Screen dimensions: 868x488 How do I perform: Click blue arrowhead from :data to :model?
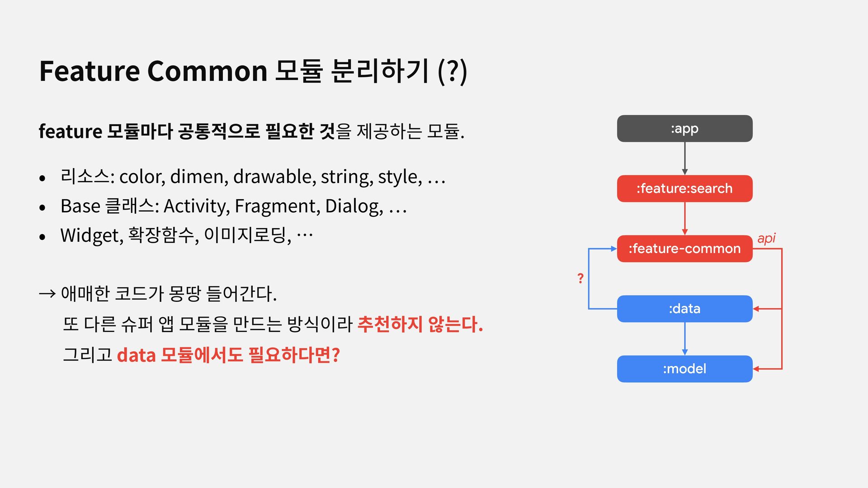[685, 352]
